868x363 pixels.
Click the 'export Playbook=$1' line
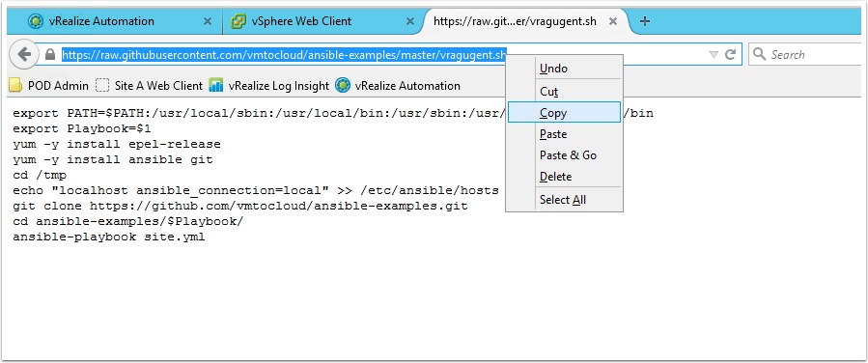tap(82, 128)
